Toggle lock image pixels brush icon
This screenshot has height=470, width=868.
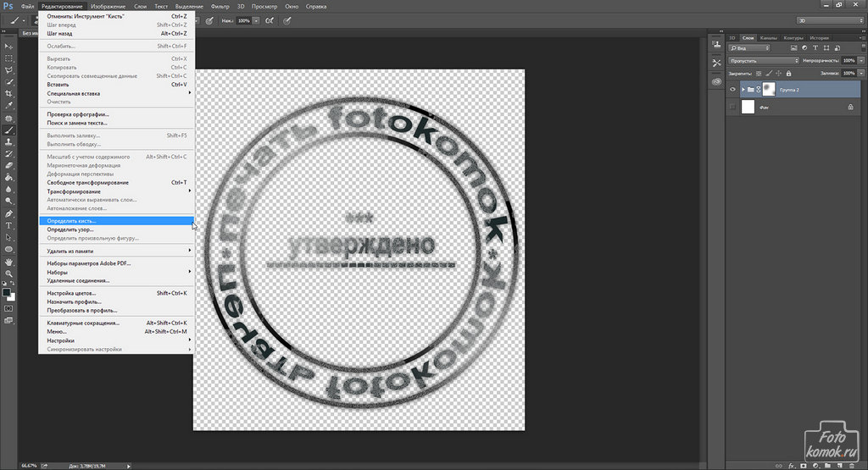click(x=768, y=73)
